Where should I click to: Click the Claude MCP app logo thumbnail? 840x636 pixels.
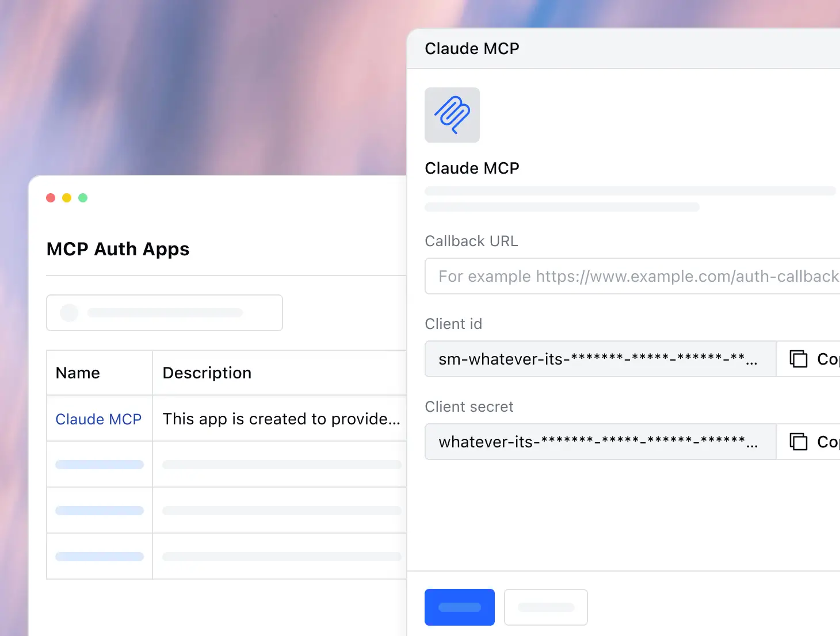pos(452,115)
